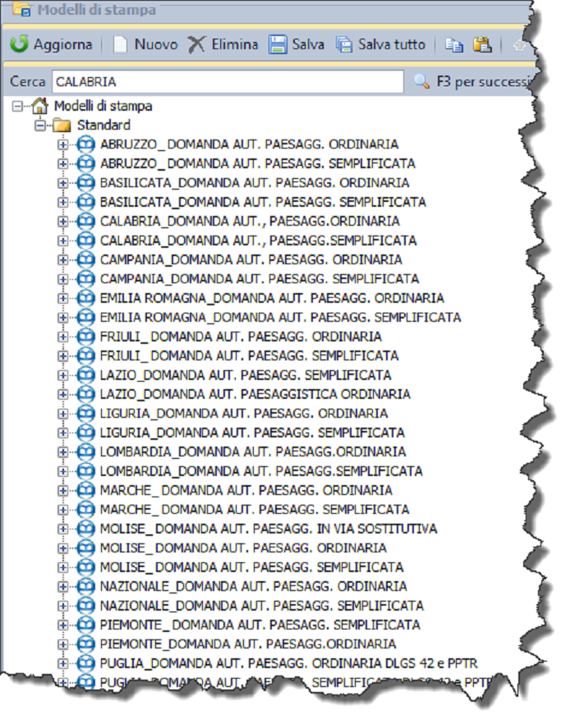The height and width of the screenshot is (728, 575).
Task: Click the Salva floppy disk icon
Action: (x=278, y=44)
